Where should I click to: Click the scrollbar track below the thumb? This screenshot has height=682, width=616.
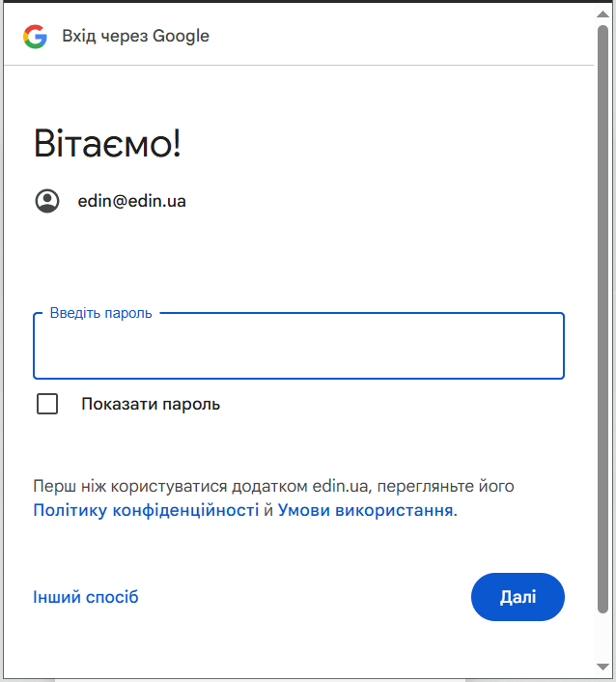click(603, 638)
